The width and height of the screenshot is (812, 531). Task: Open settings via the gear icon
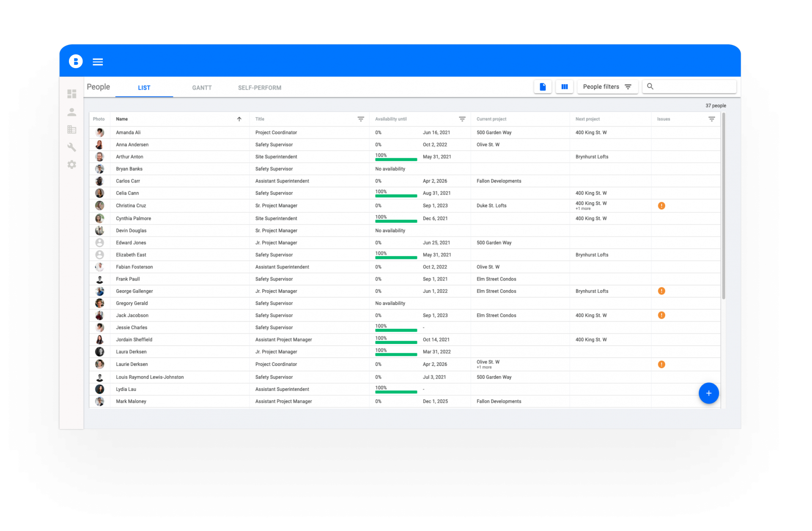point(71,165)
